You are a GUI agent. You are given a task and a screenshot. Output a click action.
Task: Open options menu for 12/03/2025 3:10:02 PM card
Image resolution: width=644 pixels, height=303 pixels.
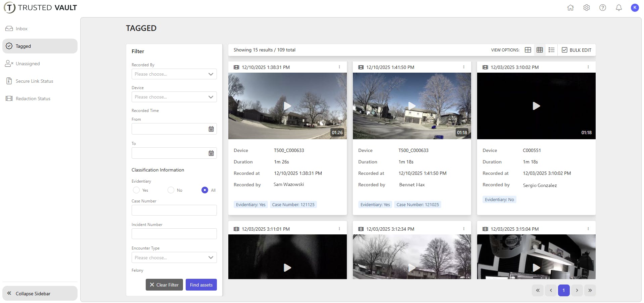(x=588, y=67)
